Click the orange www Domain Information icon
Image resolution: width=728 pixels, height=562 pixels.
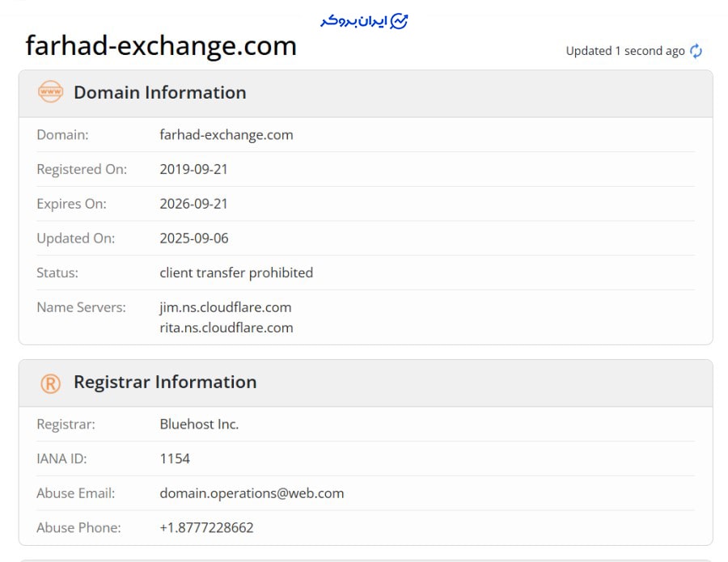coord(50,92)
